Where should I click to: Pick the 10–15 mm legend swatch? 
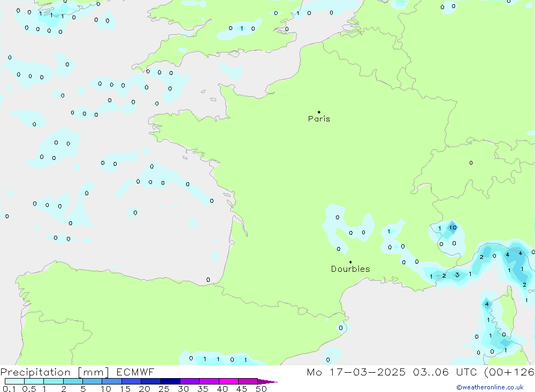112,381
